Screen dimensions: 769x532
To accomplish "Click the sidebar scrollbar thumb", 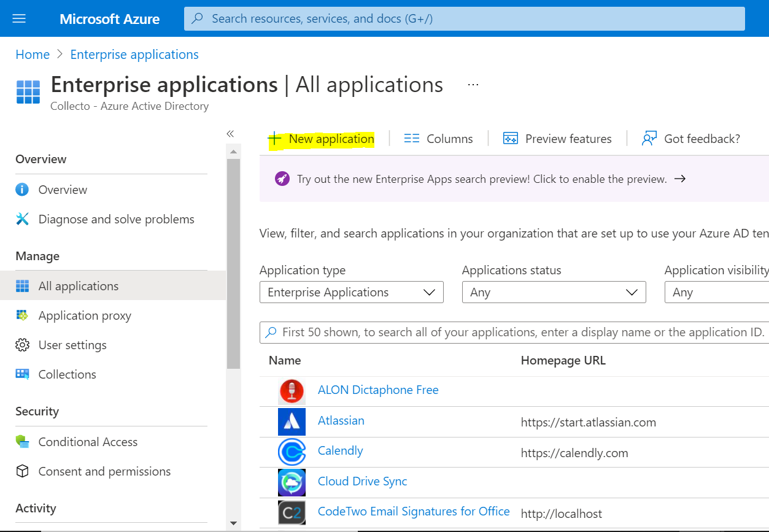I will coord(233,264).
